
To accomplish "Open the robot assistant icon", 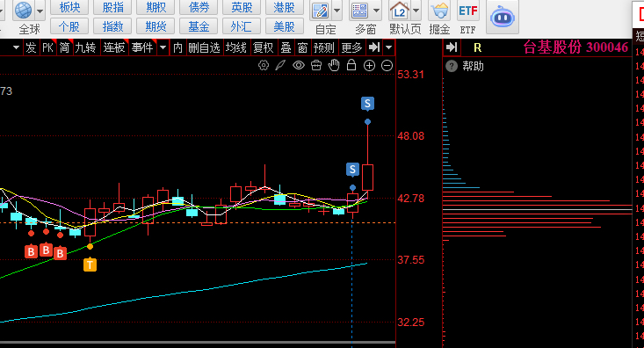I will tap(503, 17).
